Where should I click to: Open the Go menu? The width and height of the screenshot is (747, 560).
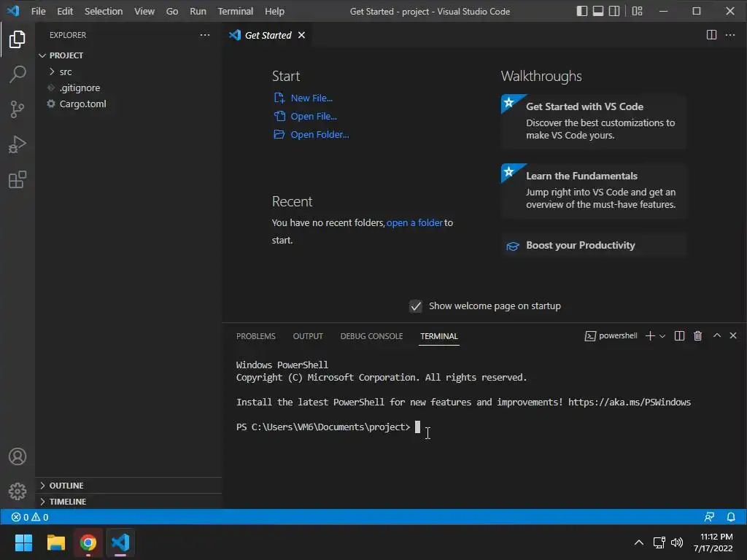point(172,11)
